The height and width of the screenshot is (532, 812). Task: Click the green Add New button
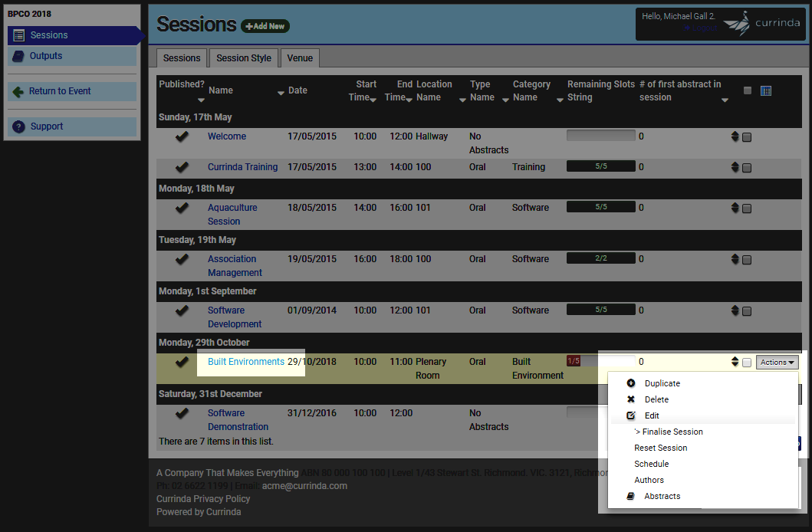(265, 26)
